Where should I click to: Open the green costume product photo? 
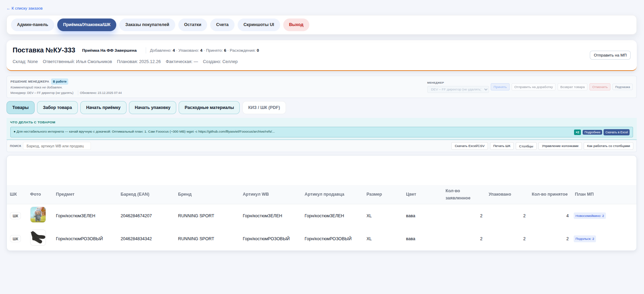pyautogui.click(x=38, y=215)
